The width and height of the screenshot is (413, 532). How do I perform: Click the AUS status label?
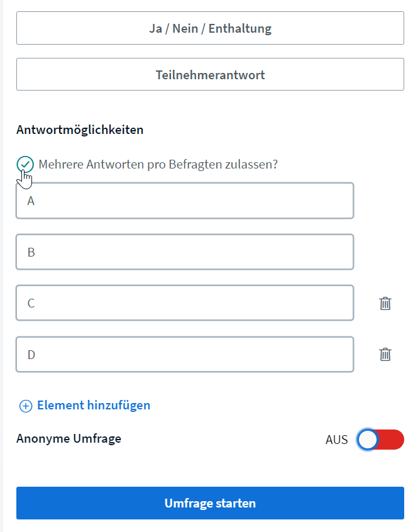[x=337, y=440]
